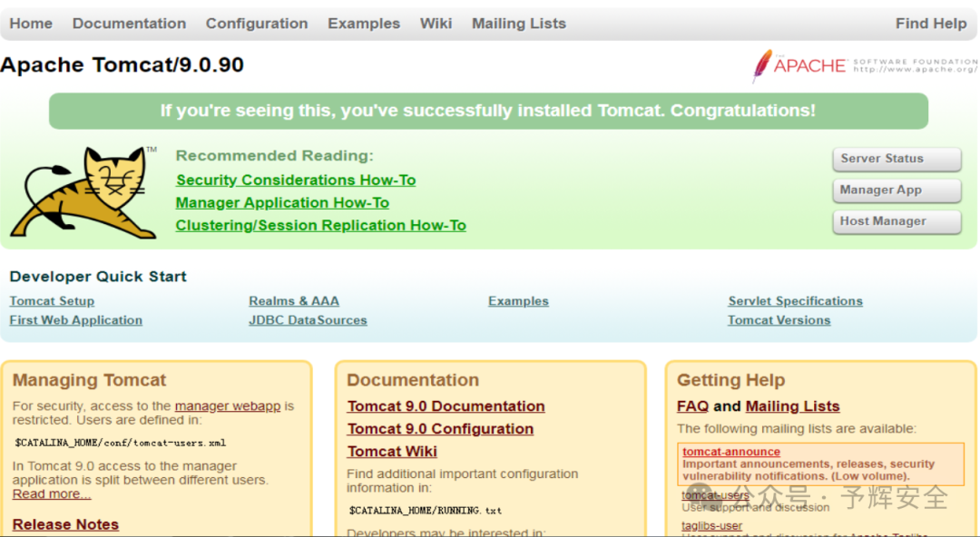Click the Apache Software Foundation feather logo
980x537 pixels.
pos(865,65)
